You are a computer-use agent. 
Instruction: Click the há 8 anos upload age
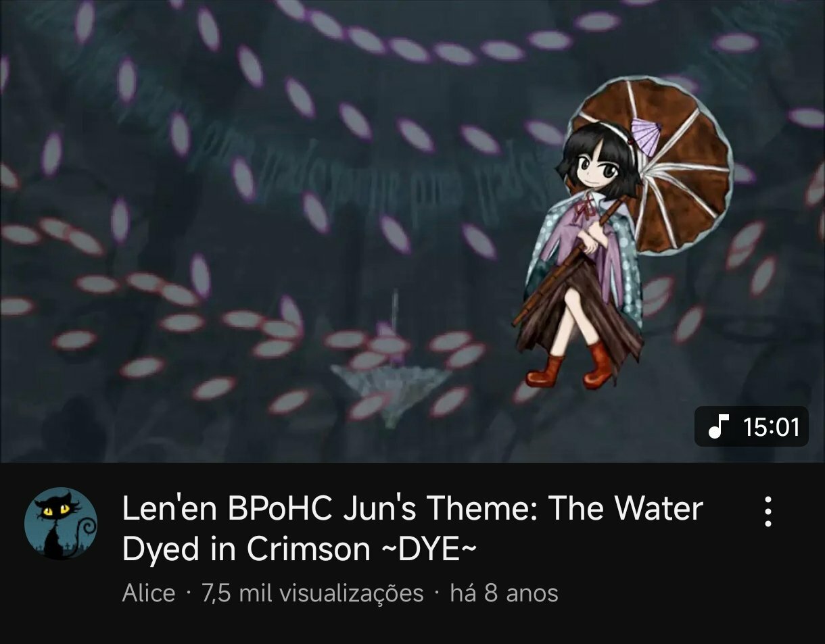click(x=504, y=593)
